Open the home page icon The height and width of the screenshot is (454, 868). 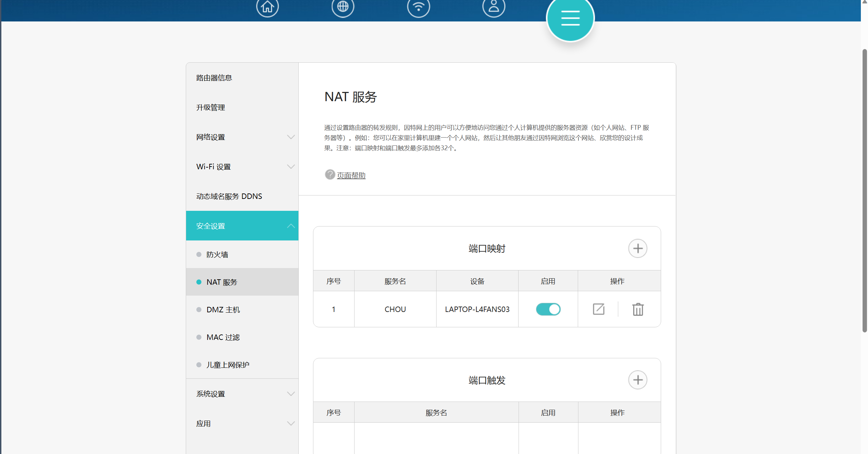point(267,6)
